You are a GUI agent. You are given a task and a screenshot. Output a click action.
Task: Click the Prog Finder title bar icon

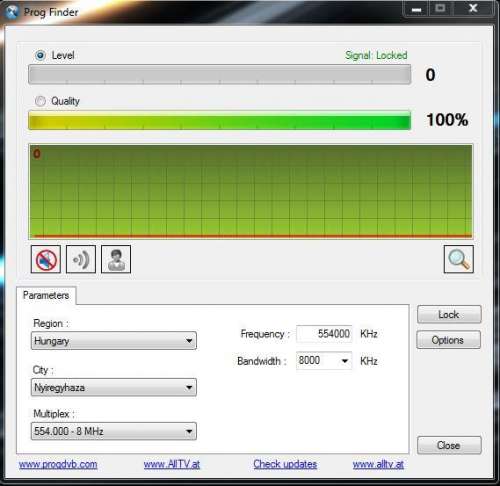12,12
